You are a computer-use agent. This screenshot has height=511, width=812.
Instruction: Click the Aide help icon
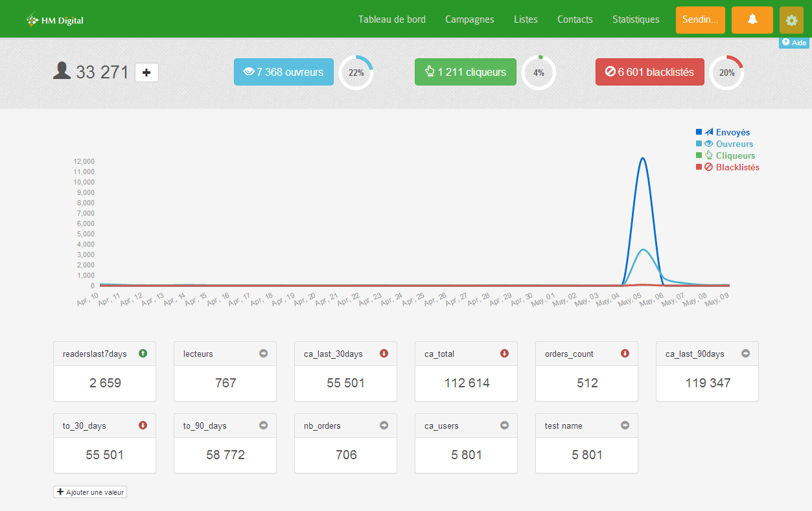[x=794, y=42]
